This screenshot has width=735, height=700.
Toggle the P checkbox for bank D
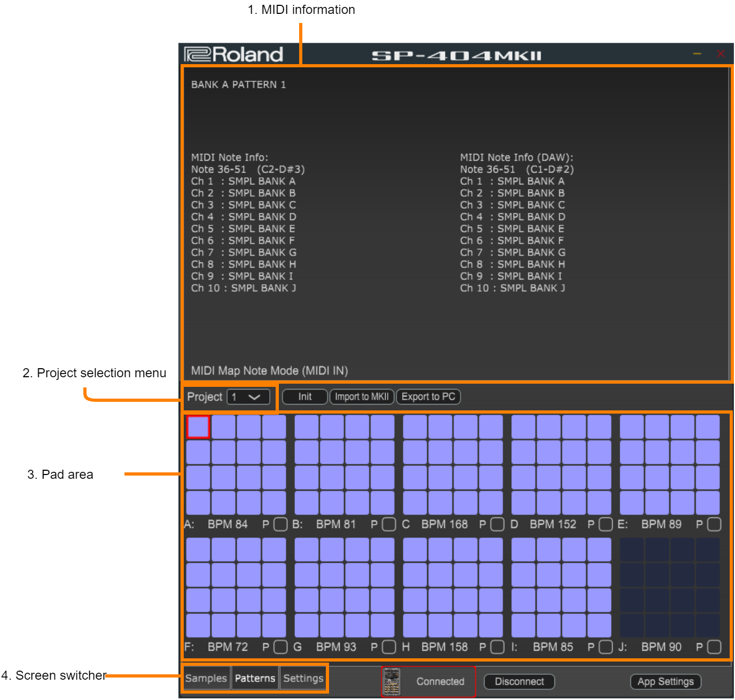[606, 524]
